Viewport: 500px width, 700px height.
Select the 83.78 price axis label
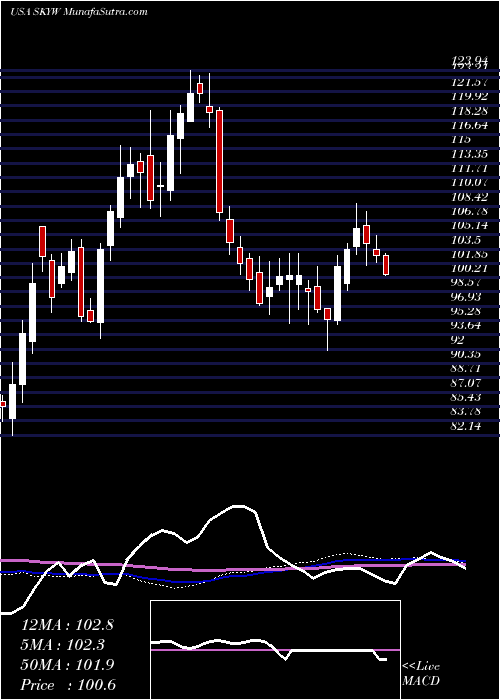point(467,412)
